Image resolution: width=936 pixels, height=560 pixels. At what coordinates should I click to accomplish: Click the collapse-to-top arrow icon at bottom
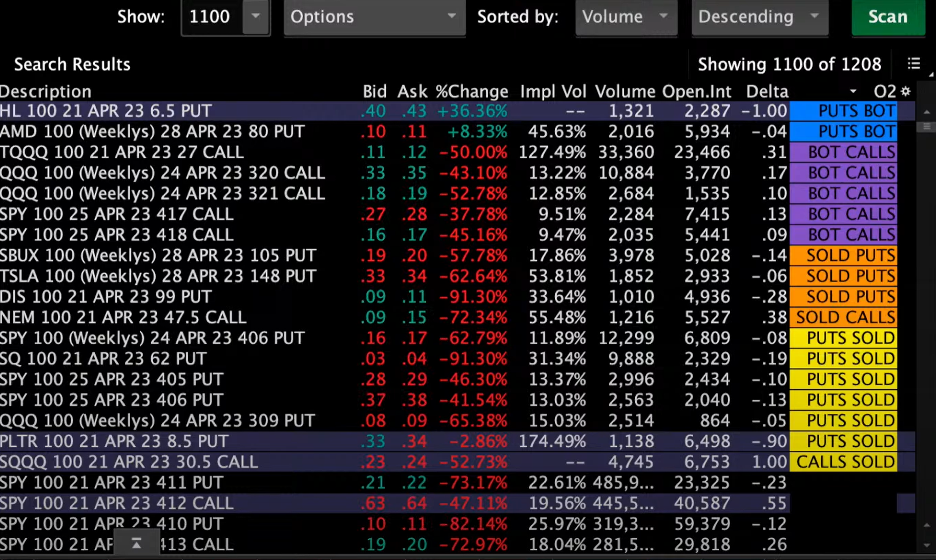point(136,544)
